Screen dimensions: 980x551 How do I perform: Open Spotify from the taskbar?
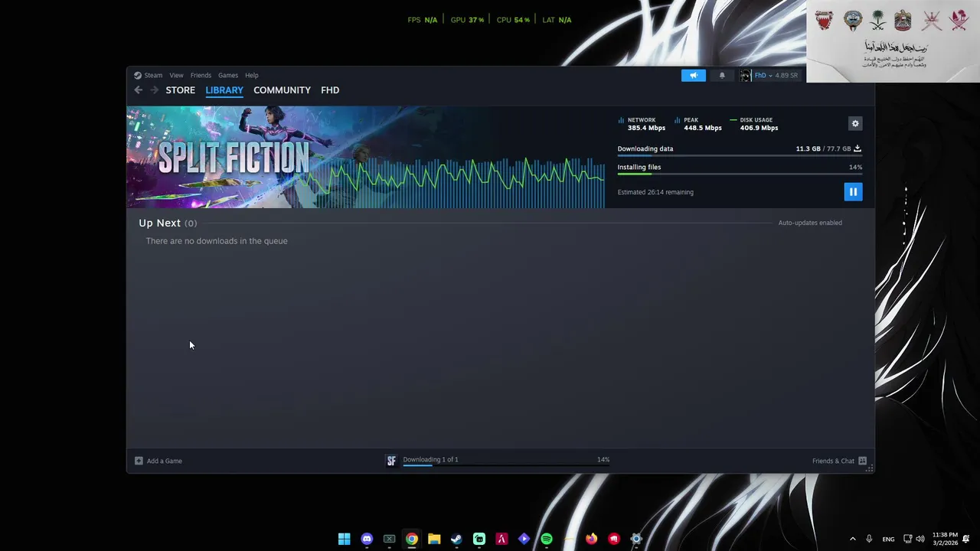pyautogui.click(x=547, y=539)
